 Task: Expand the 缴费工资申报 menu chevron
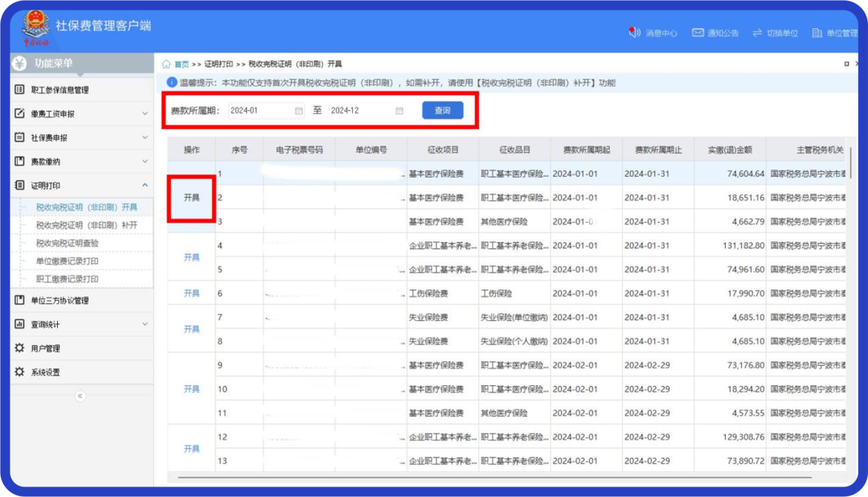(x=145, y=114)
